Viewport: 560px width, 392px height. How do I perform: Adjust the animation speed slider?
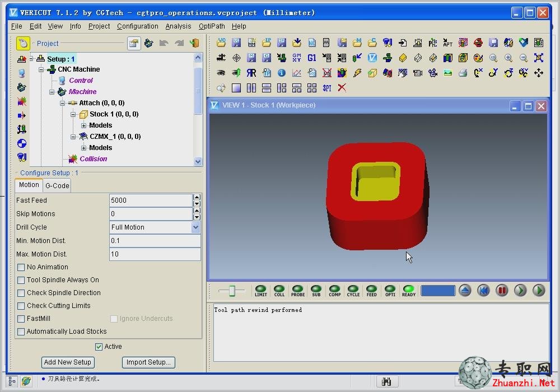(x=232, y=291)
